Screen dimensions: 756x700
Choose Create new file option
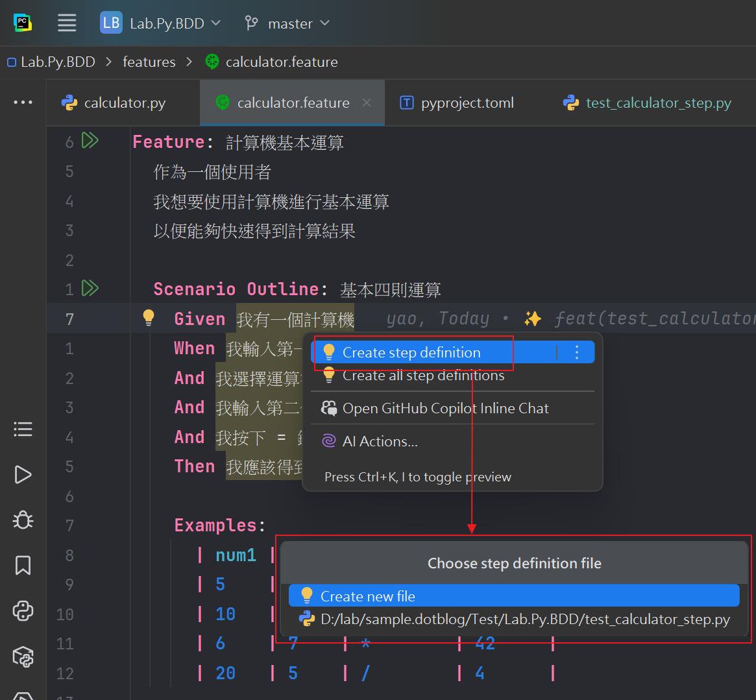point(367,596)
